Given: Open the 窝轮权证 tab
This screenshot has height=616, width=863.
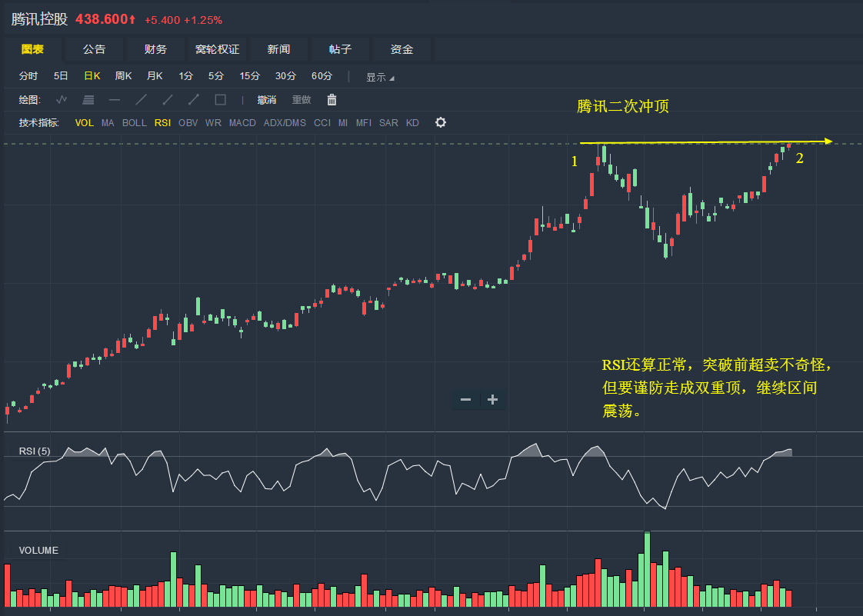Looking at the screenshot, I should tap(218, 49).
